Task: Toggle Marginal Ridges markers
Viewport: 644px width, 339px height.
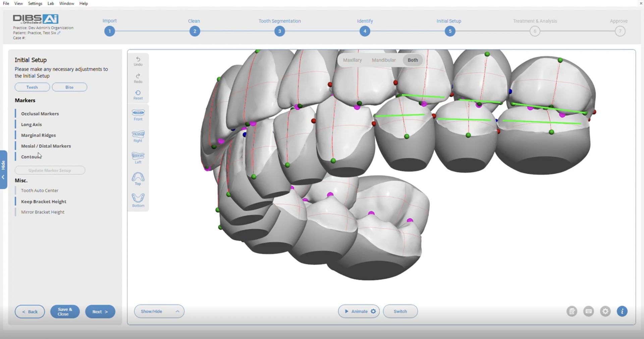Action: coord(38,135)
